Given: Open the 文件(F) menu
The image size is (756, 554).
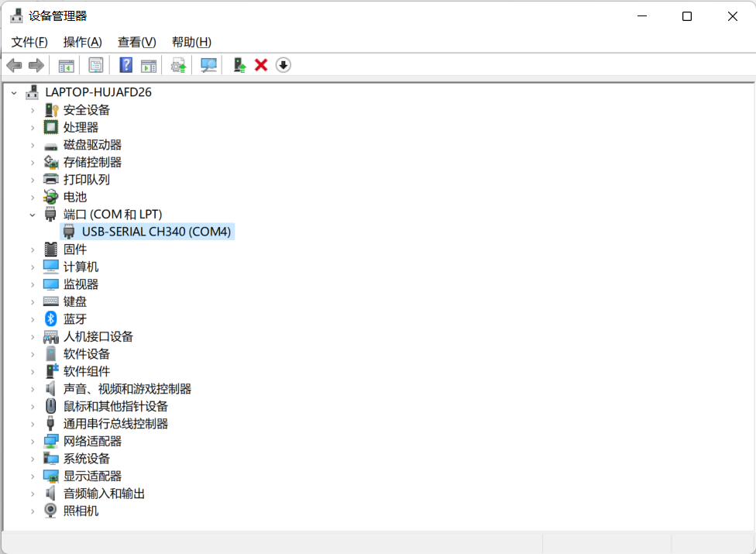Looking at the screenshot, I should (29, 43).
